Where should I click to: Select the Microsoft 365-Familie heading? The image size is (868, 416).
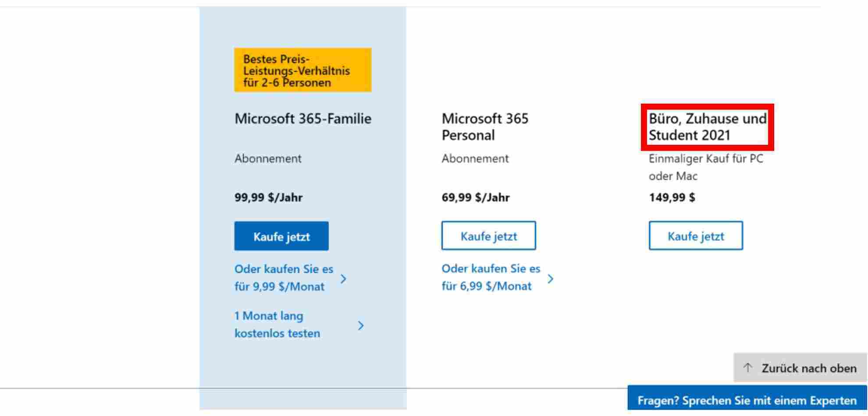tap(303, 118)
